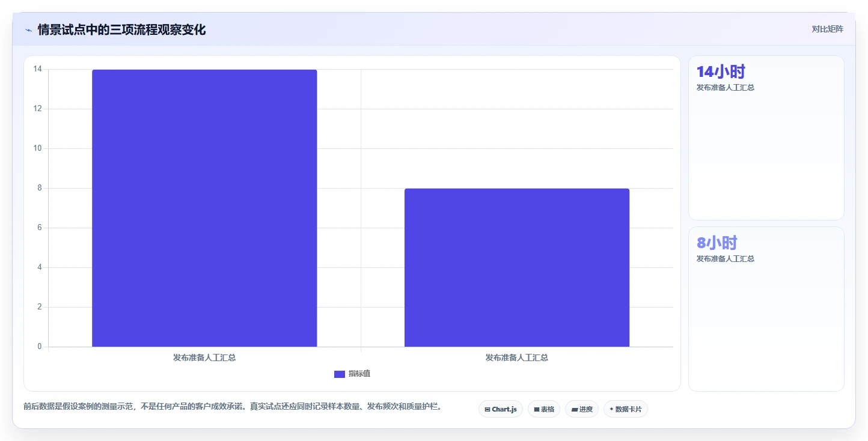The image size is (868, 441).
Task: Open the 14小时 data card
Action: (x=766, y=138)
